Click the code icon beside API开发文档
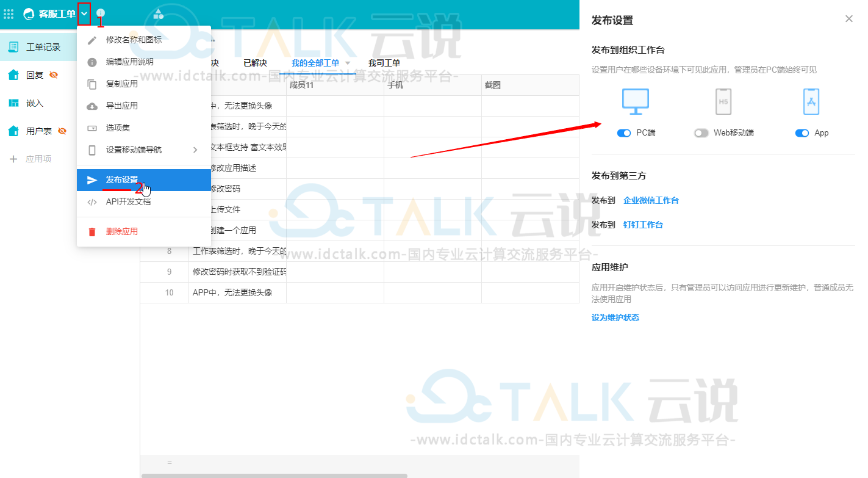Image resolution: width=868 pixels, height=478 pixels. pos(92,202)
